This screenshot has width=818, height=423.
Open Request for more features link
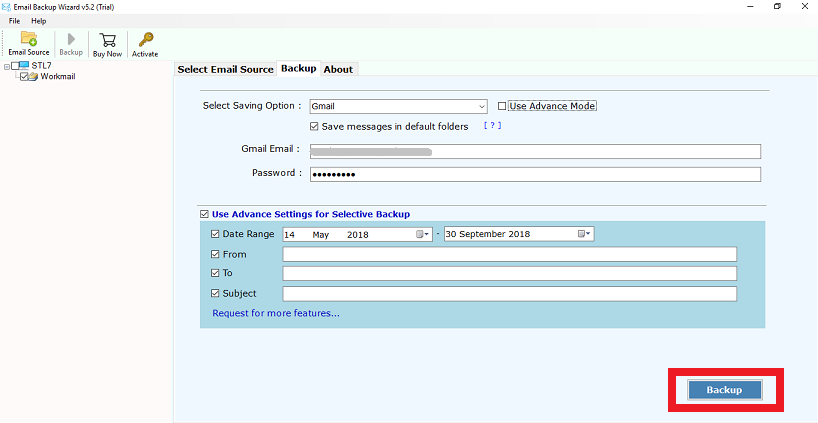coord(276,313)
